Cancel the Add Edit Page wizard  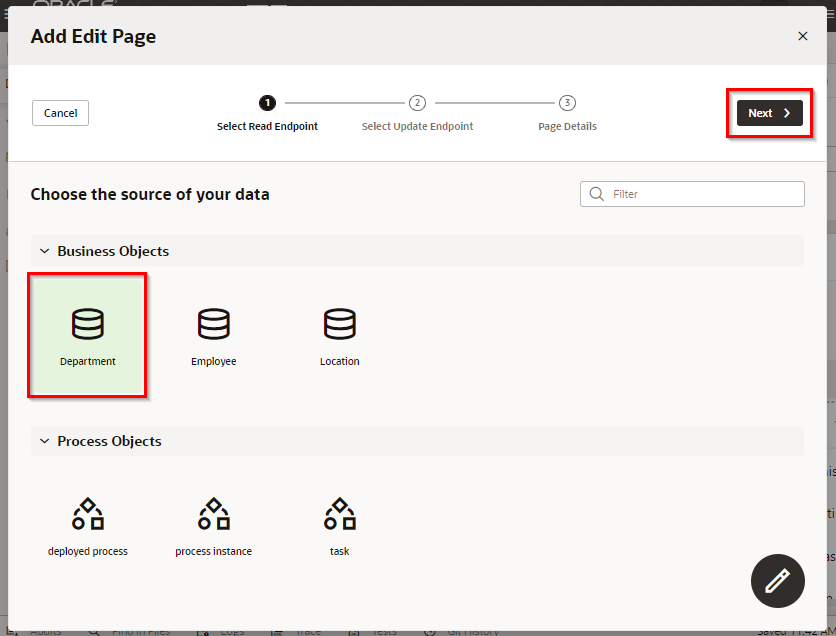(x=61, y=113)
